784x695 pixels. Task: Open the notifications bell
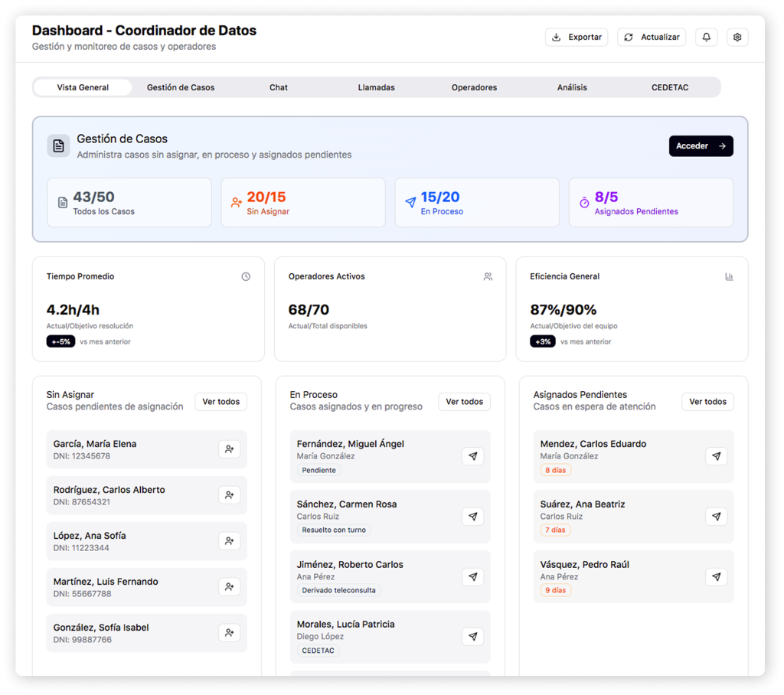[706, 37]
